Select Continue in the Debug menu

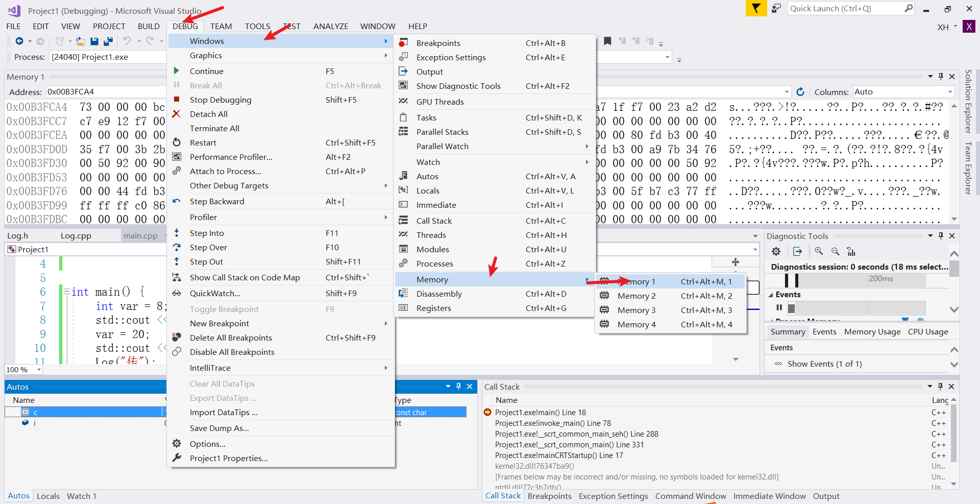[x=281, y=71]
